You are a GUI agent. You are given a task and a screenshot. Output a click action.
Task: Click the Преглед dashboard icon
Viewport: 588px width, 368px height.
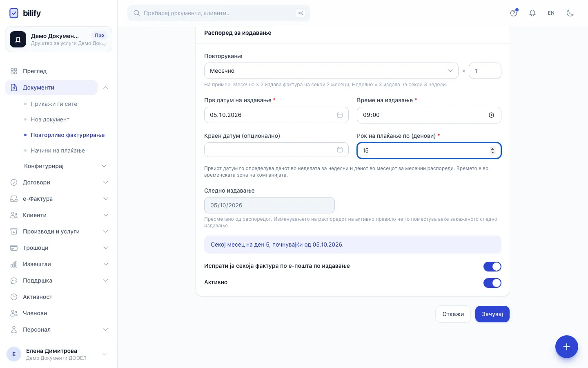point(14,71)
